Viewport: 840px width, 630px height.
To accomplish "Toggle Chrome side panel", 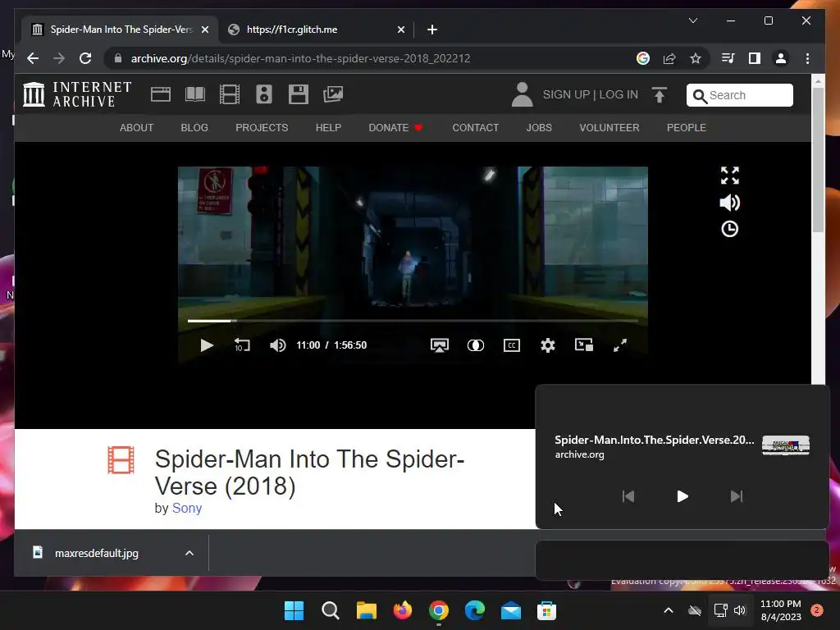I will 755,58.
